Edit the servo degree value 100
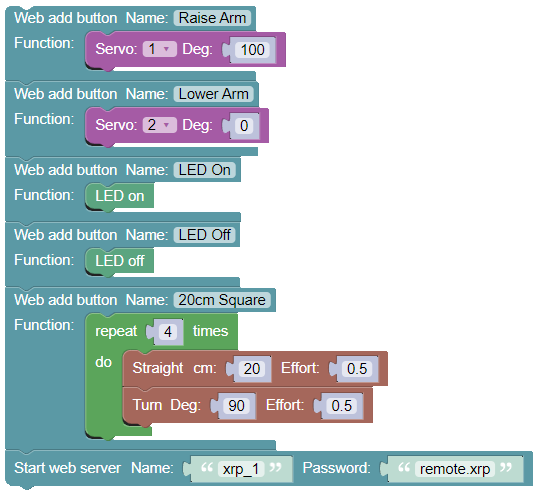Image resolution: width=540 pixels, height=495 pixels. (252, 50)
